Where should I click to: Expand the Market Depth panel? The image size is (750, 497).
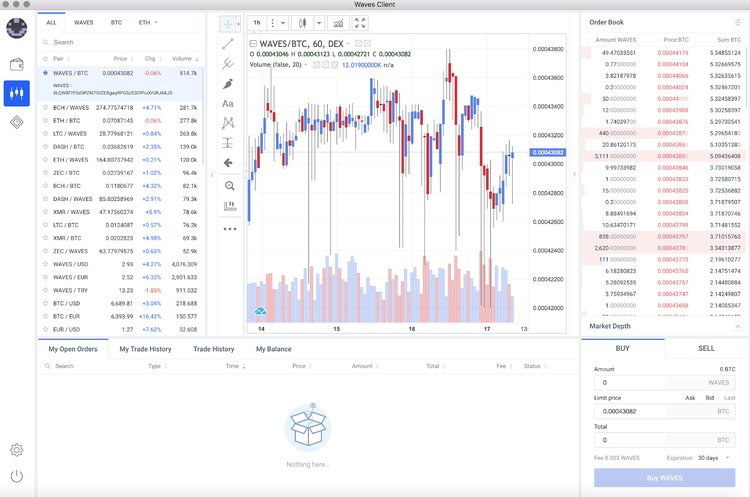(x=737, y=326)
